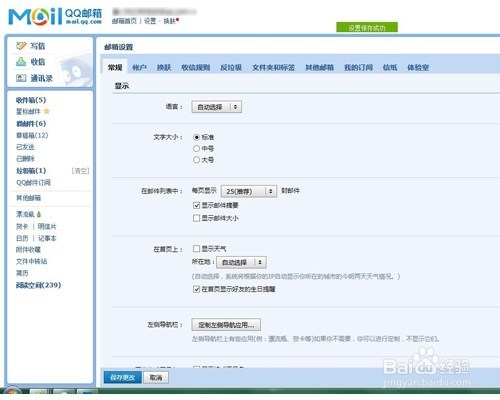This screenshot has height=400, width=500.
Task: Open the 所在地 自动选择 dropdown
Action: 241,262
